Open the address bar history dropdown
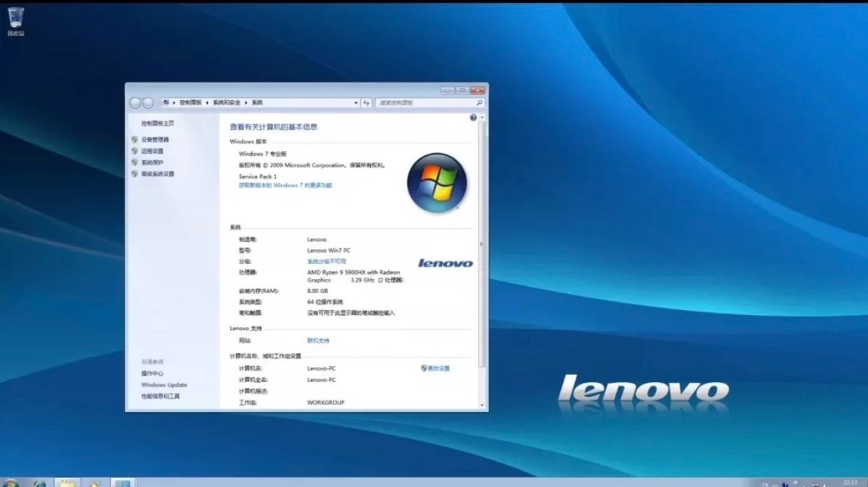The image size is (868, 487). click(356, 103)
